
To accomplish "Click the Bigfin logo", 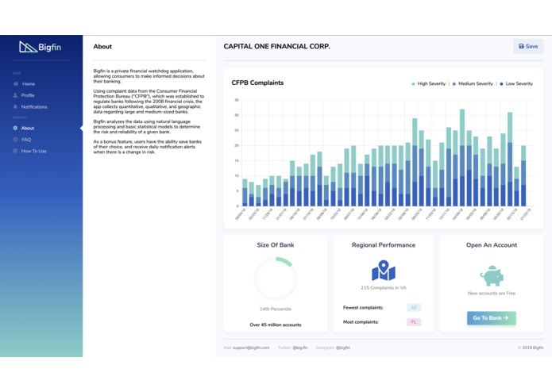I will (41, 47).
